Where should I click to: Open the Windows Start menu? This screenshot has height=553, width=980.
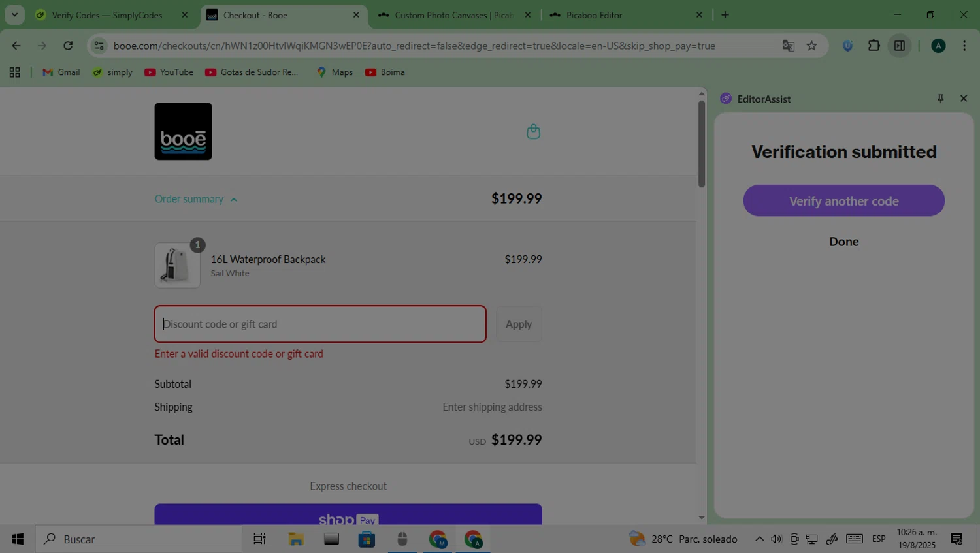click(18, 539)
